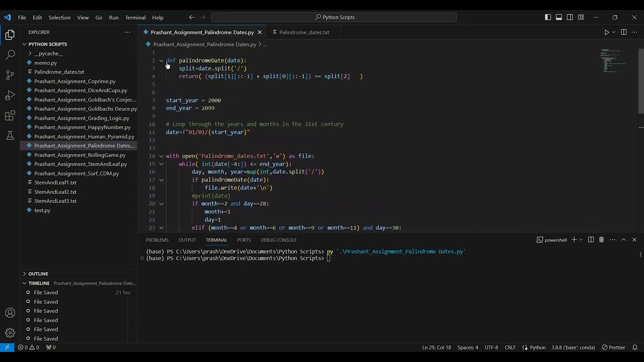This screenshot has height=362, width=644.
Task: Click the editor vertical scrollbar
Action: [x=640, y=81]
